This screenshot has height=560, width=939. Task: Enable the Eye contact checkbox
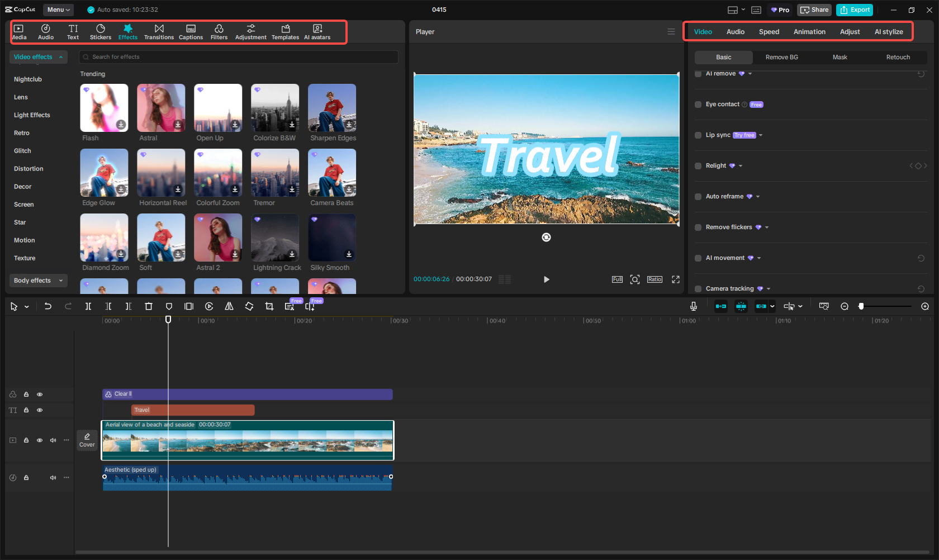click(x=698, y=105)
